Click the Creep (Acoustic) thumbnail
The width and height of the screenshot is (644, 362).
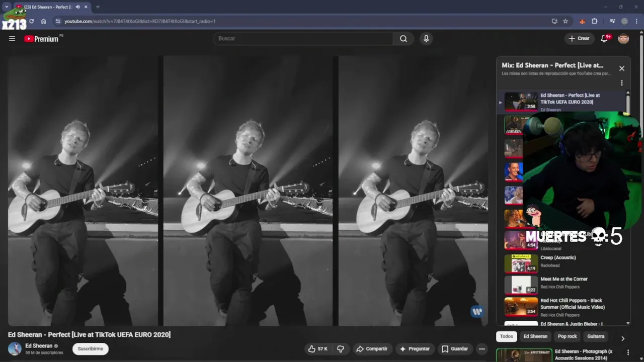click(x=521, y=263)
